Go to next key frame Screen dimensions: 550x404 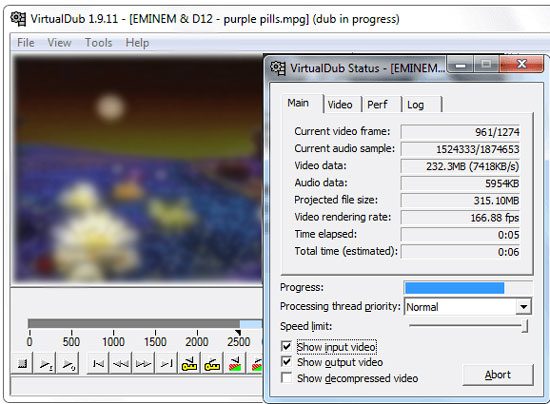(212, 364)
